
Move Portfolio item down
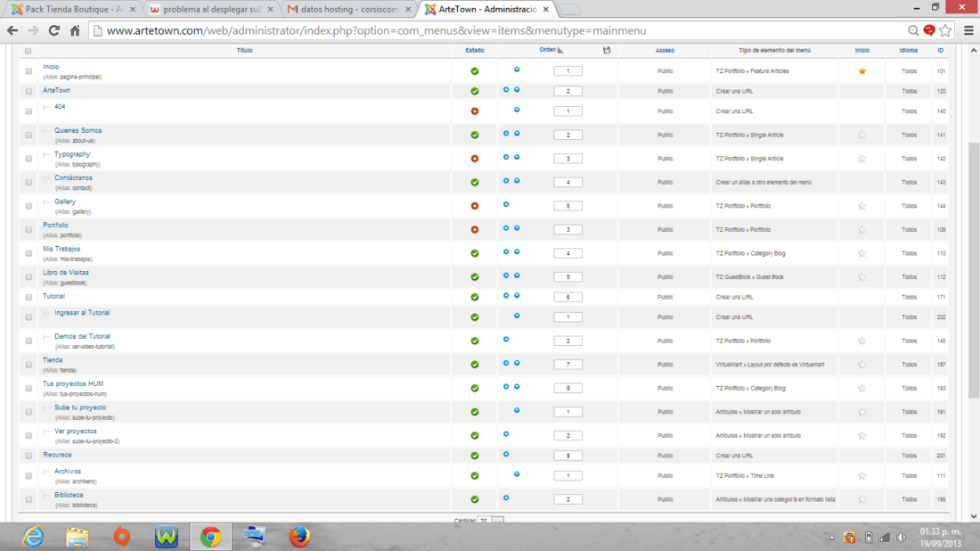point(517,228)
